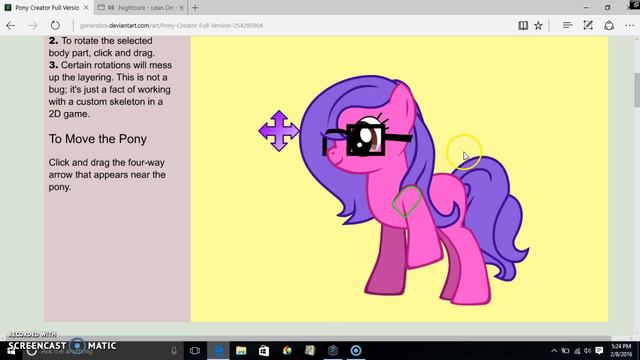Open the Action Center notification icon

click(x=599, y=351)
